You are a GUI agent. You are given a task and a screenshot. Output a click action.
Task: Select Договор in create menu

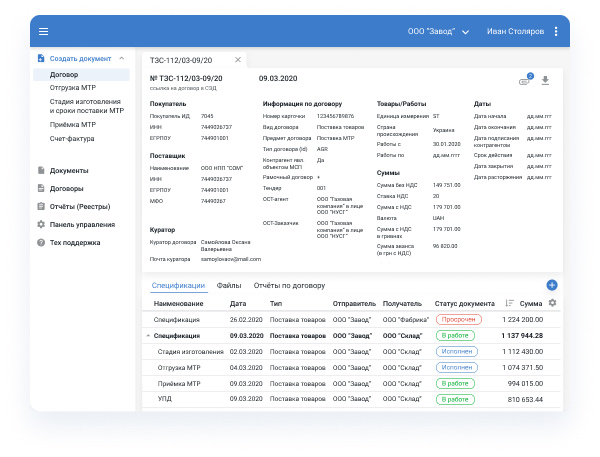[x=82, y=75]
